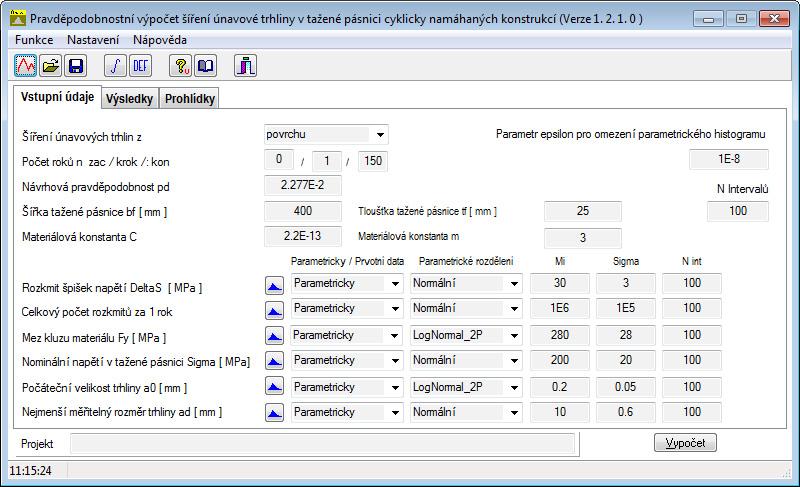Click Mi field for Fy showing 280
800x487 pixels.
click(x=560, y=335)
